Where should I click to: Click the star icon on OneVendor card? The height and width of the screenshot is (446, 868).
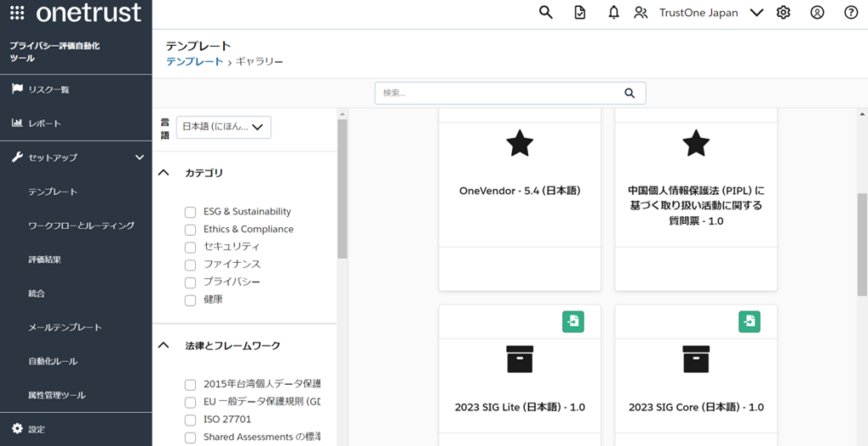point(520,143)
